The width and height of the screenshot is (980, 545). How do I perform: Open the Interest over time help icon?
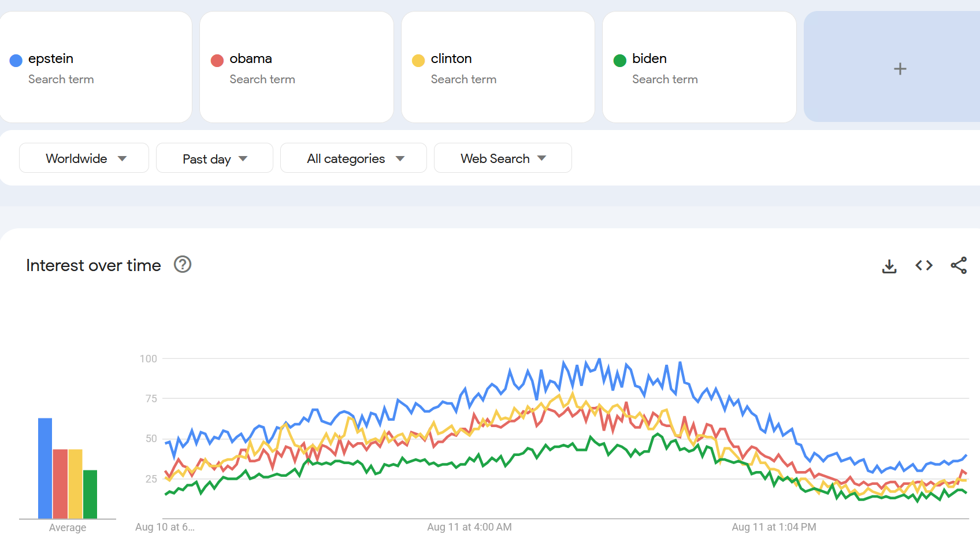tap(183, 265)
